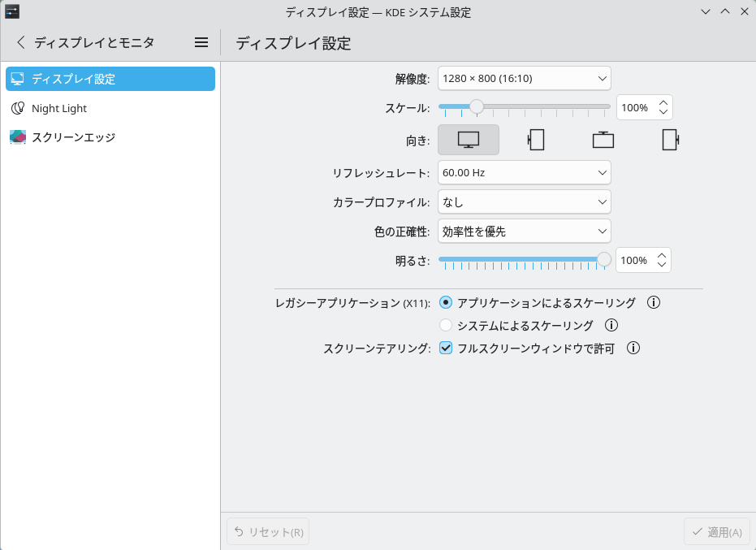
Task: Click info icon next to アプリケーションによるスケーリング
Action: tap(654, 302)
